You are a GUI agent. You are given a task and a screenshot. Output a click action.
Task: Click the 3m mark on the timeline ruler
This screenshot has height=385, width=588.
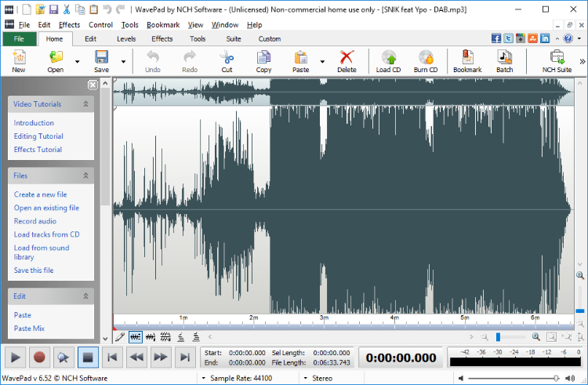coord(324,318)
